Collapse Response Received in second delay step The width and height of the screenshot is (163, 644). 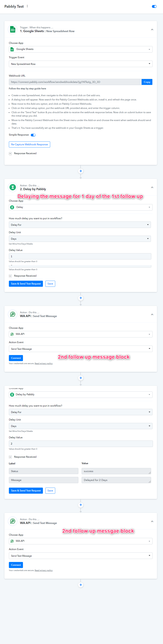point(10,457)
